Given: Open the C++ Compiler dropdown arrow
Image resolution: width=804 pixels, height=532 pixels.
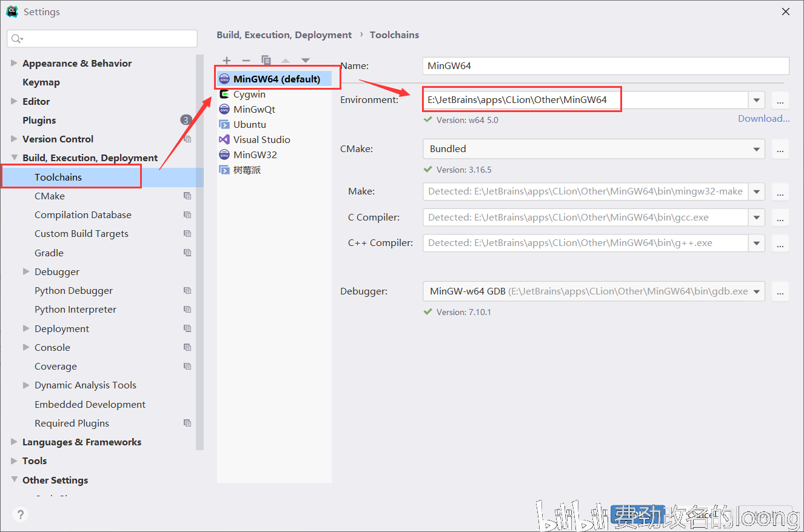Looking at the screenshot, I should tap(757, 244).
